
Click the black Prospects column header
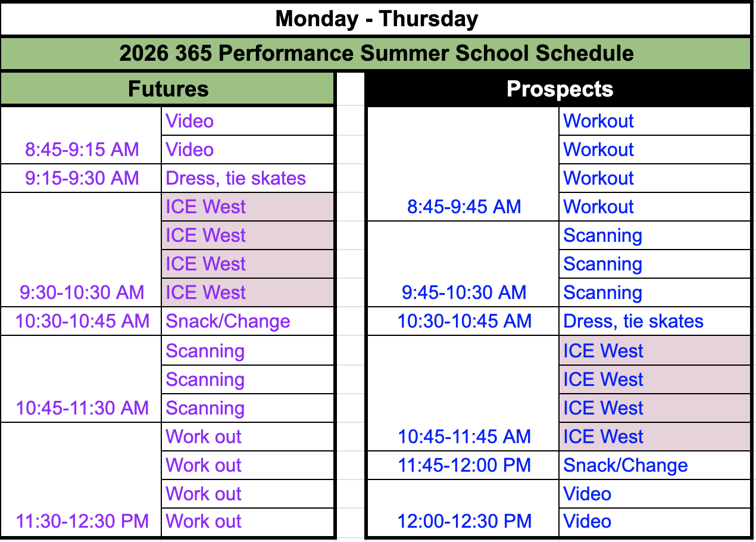point(559,89)
